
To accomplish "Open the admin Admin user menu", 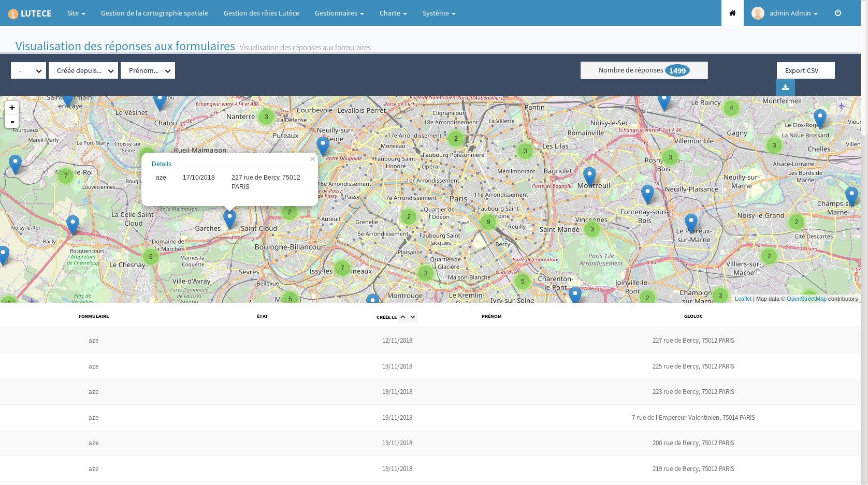I will [785, 13].
